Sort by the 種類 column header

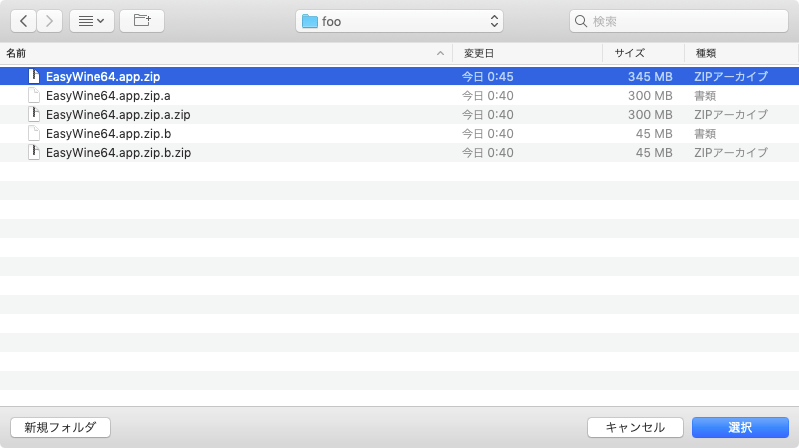[x=742, y=53]
